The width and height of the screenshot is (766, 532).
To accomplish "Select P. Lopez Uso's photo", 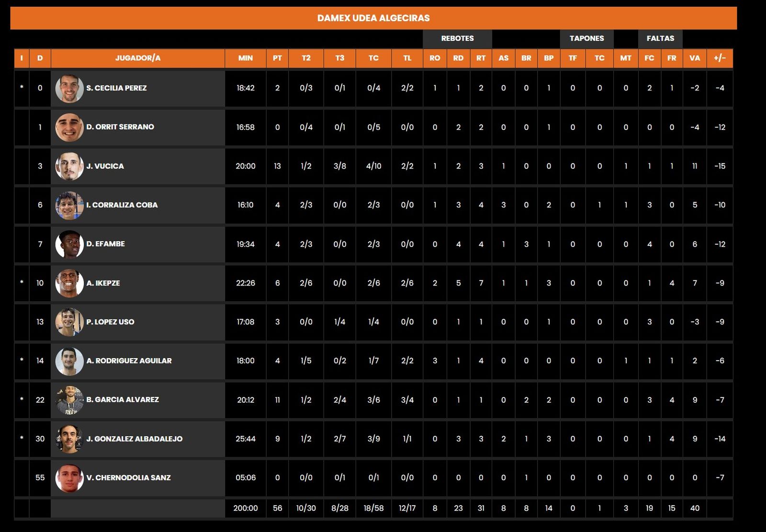I will pyautogui.click(x=69, y=322).
